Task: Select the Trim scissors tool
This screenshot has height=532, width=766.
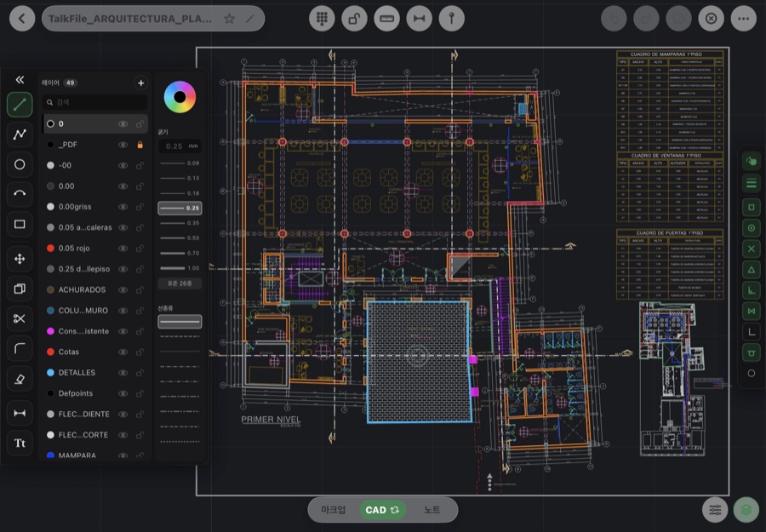Action: 20,318
